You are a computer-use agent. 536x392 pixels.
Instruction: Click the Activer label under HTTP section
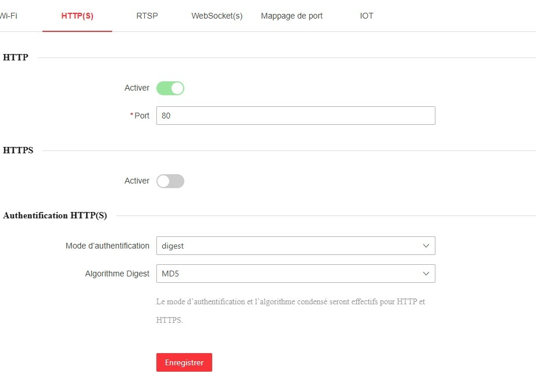pos(137,88)
